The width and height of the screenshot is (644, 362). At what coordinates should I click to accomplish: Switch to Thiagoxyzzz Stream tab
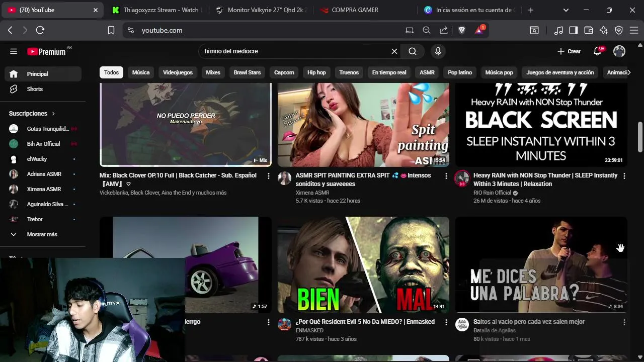click(x=156, y=10)
